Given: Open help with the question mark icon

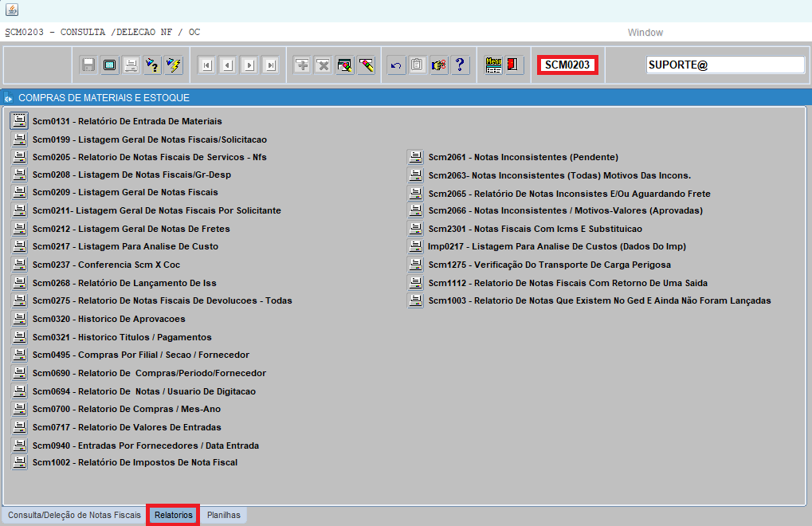Looking at the screenshot, I should point(460,65).
